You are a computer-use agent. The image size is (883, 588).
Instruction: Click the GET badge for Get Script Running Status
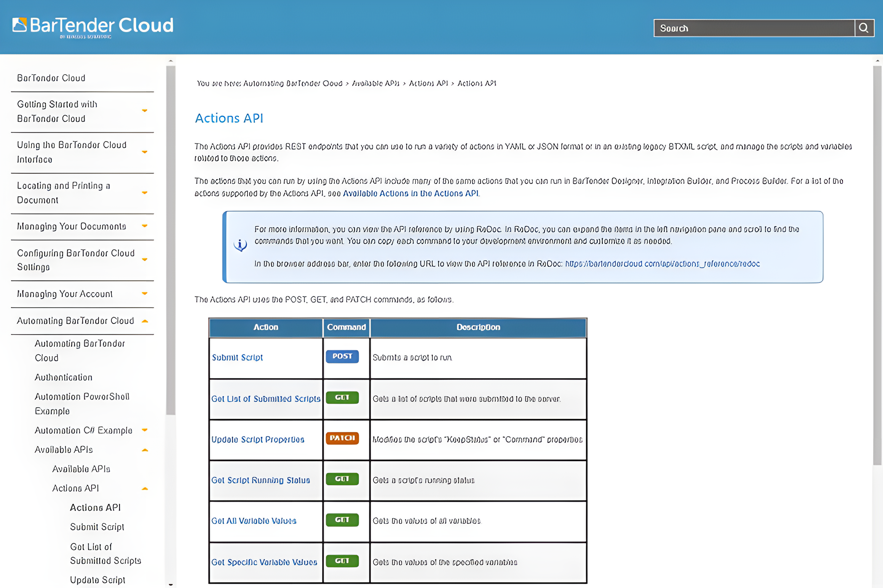[342, 479]
